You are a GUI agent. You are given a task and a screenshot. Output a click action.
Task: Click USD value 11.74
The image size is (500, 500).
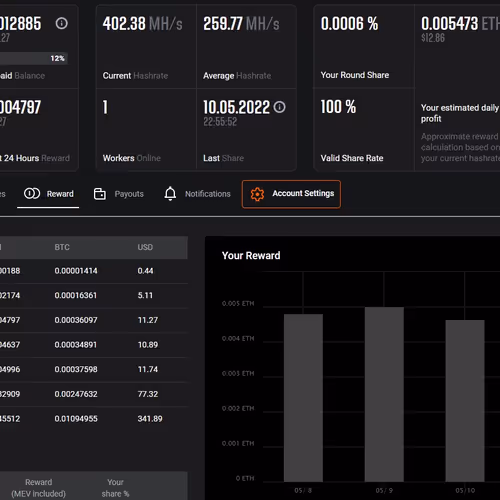coord(148,369)
